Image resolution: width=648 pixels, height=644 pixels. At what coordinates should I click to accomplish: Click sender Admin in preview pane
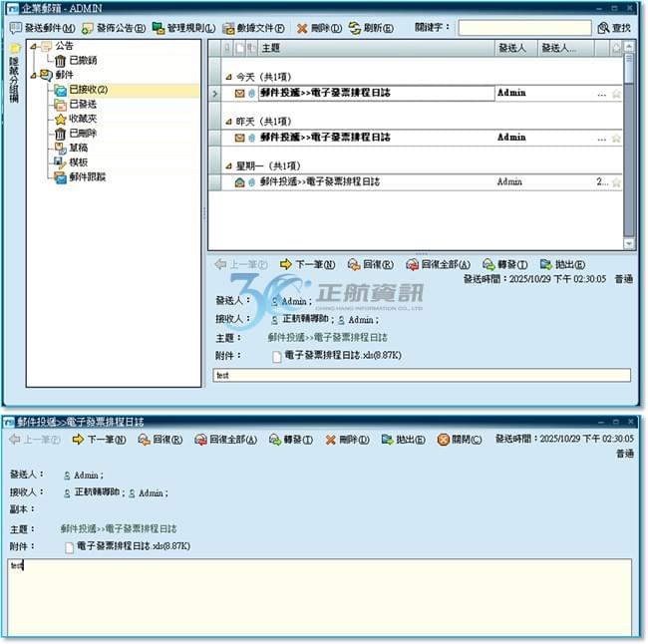coord(292,301)
